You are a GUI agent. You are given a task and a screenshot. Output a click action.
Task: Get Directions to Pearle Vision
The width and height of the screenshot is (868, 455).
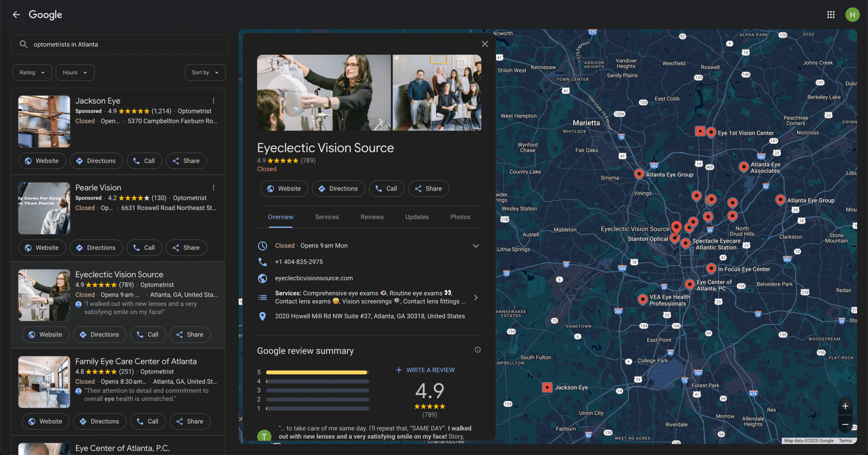[95, 248]
